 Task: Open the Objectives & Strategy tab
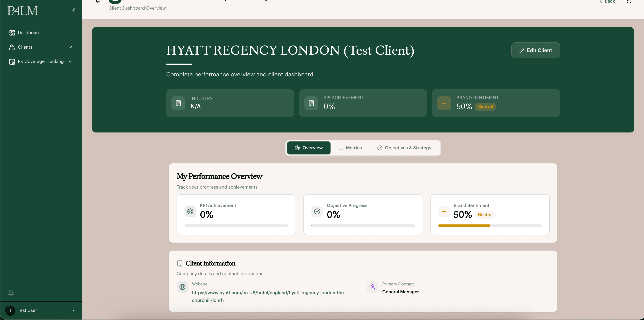click(x=404, y=148)
